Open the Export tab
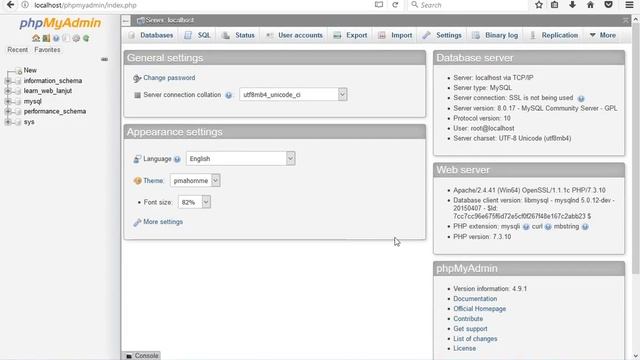 350,35
